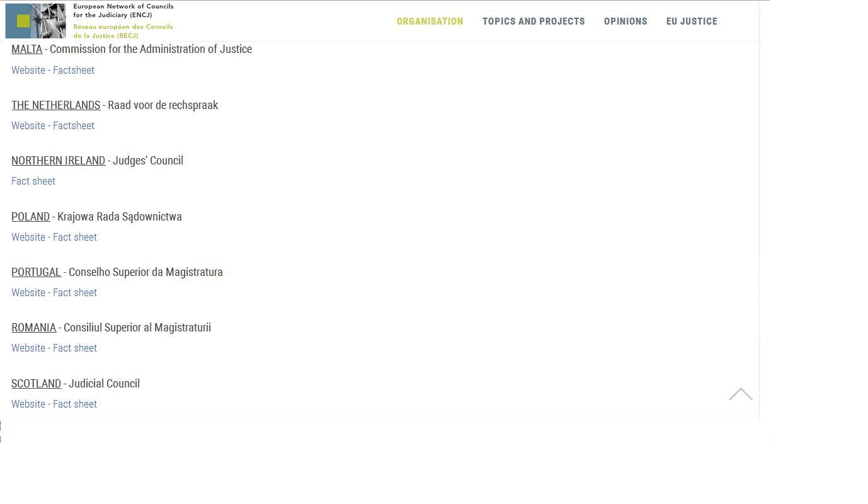
Task: View Romania's Fact sheet
Action: (x=75, y=348)
